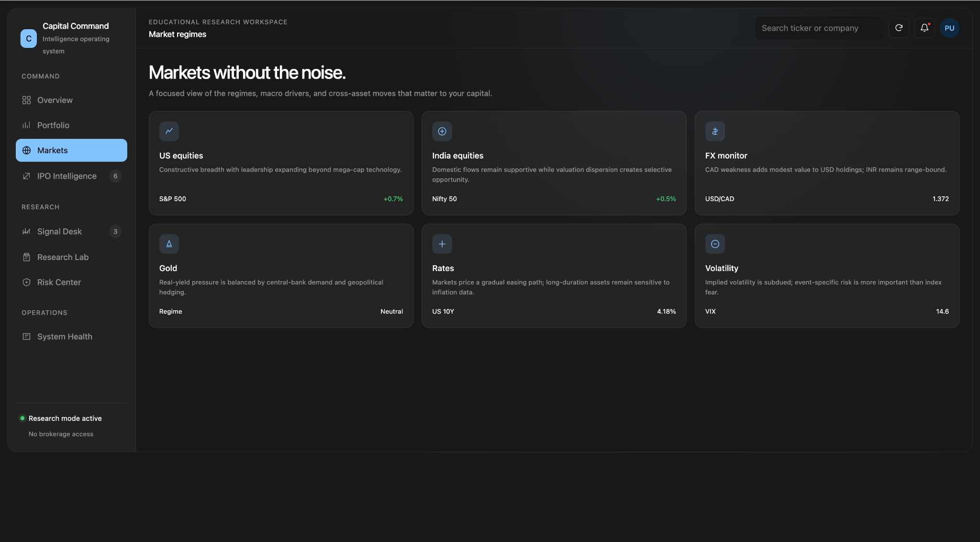
Task: Click the Volatility circle-minus icon
Action: coord(715,244)
